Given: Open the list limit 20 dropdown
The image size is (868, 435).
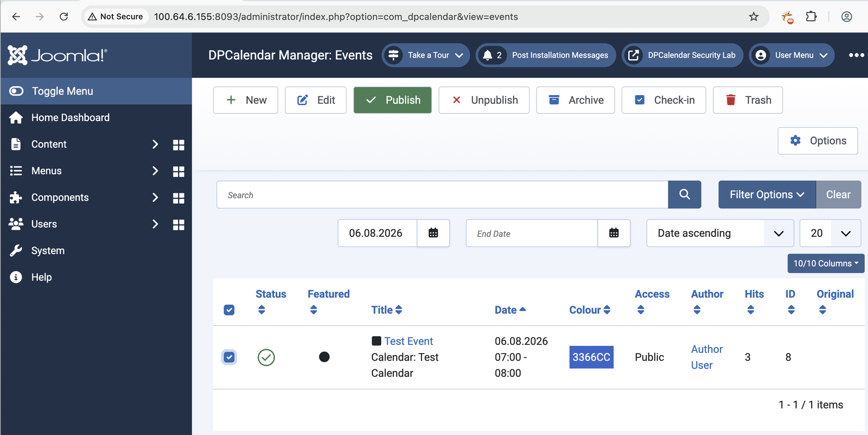Looking at the screenshot, I should point(830,233).
